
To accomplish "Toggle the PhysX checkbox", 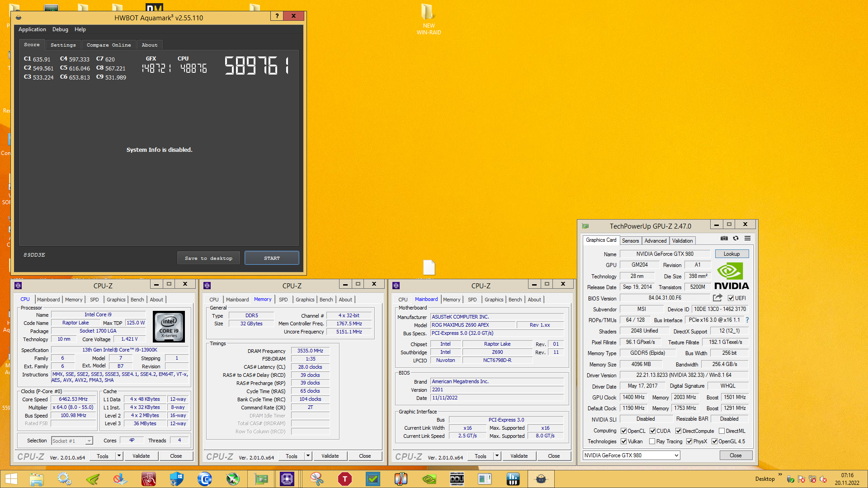I will tap(689, 441).
